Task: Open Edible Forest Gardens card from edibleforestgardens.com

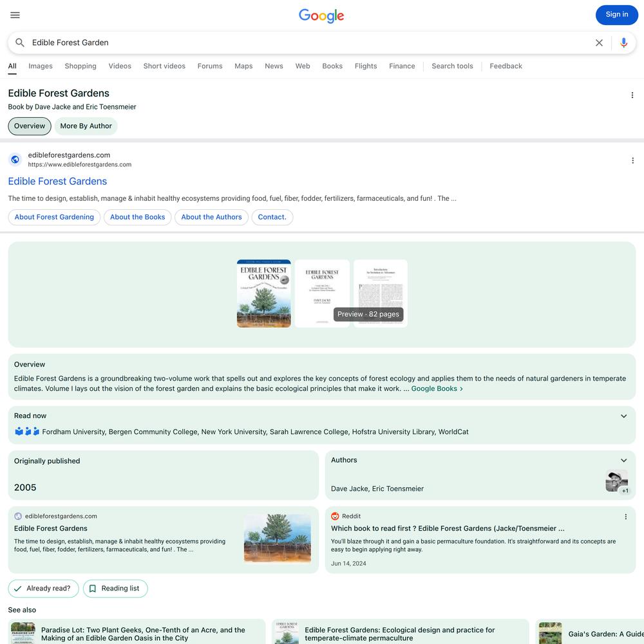Action: coord(164,540)
